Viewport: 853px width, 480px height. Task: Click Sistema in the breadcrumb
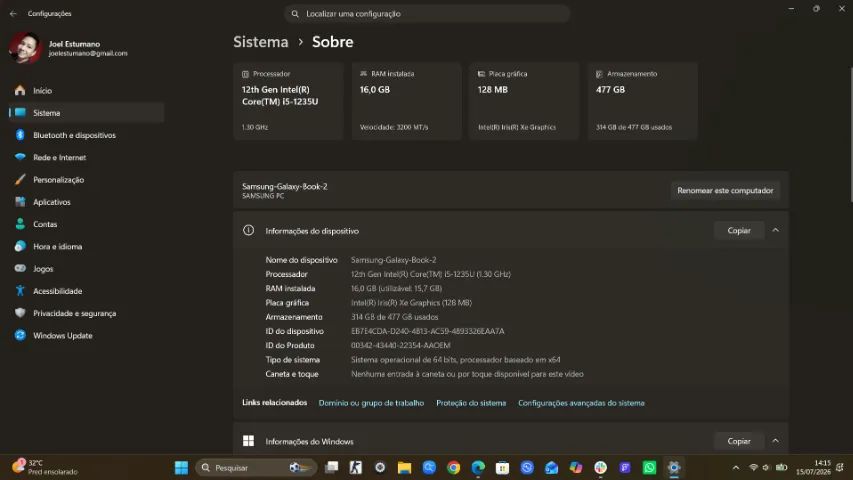tap(261, 42)
